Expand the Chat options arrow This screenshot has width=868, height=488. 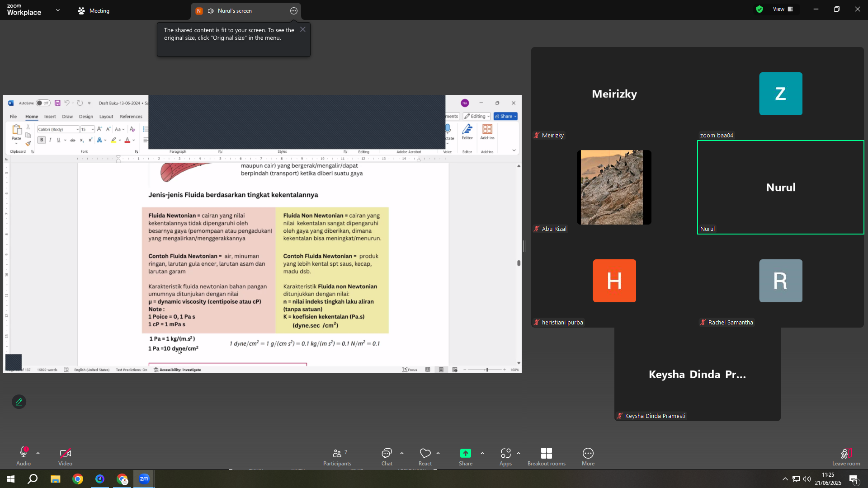click(x=401, y=453)
